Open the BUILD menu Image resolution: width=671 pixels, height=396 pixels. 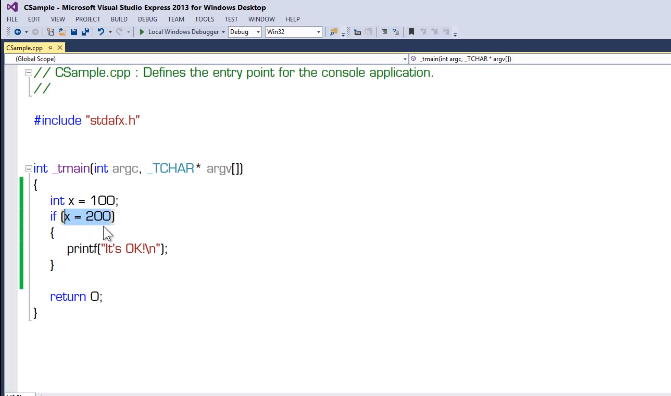[119, 19]
